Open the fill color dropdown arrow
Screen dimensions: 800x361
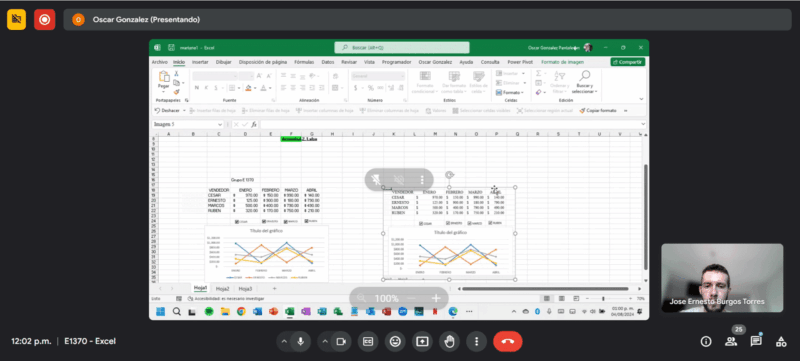coord(254,88)
